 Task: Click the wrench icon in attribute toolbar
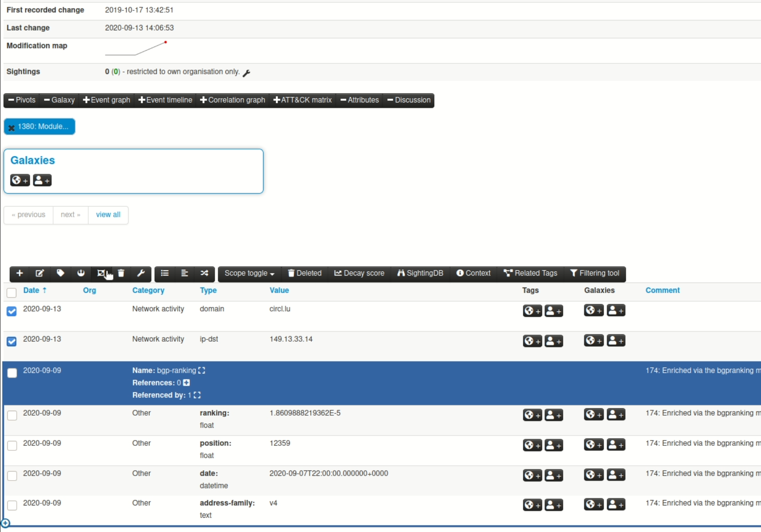coord(141,273)
